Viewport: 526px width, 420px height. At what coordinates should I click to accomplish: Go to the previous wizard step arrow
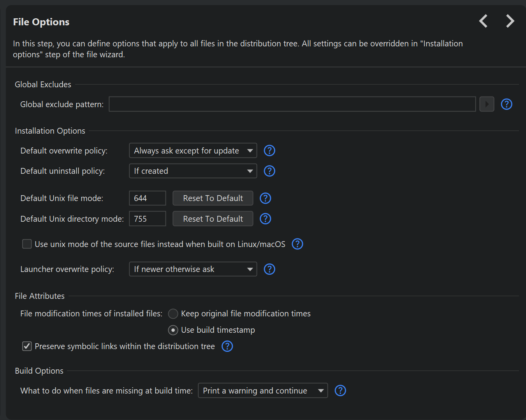tap(483, 21)
